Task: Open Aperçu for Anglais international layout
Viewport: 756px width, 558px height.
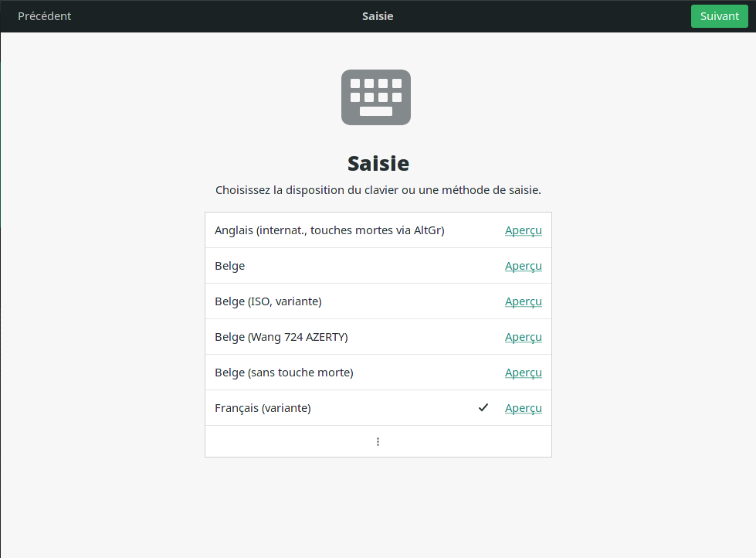Action: coord(523,230)
